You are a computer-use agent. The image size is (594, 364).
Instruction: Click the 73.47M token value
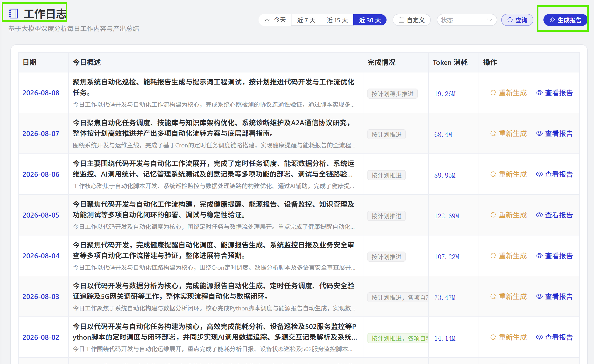coord(445,298)
